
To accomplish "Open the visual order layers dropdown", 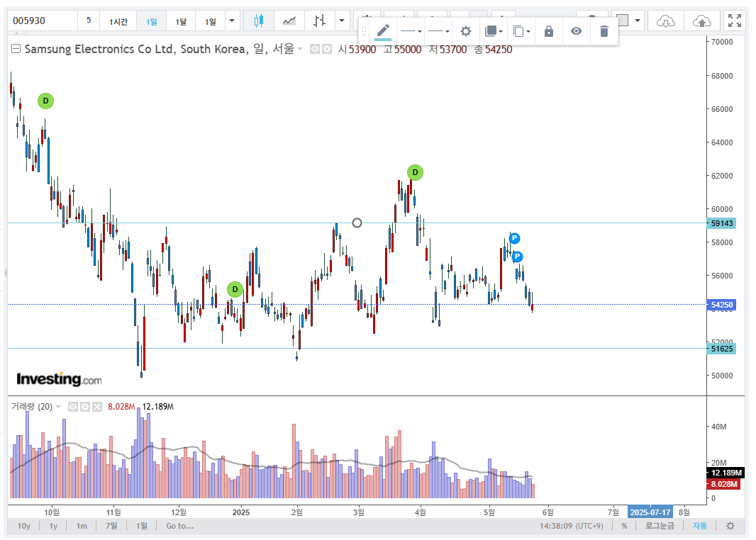I will [494, 32].
